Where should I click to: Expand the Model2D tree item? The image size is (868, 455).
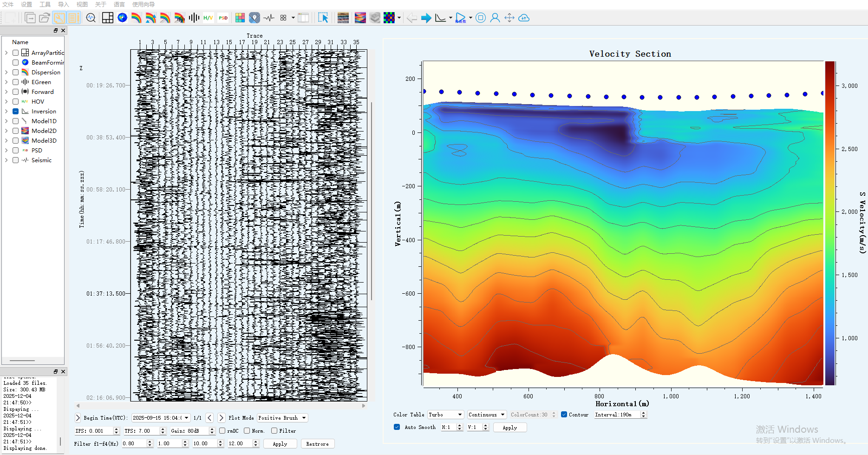point(6,131)
